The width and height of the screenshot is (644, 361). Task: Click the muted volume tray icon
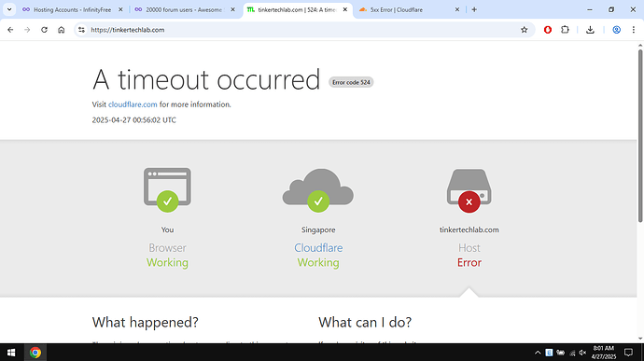(582, 353)
